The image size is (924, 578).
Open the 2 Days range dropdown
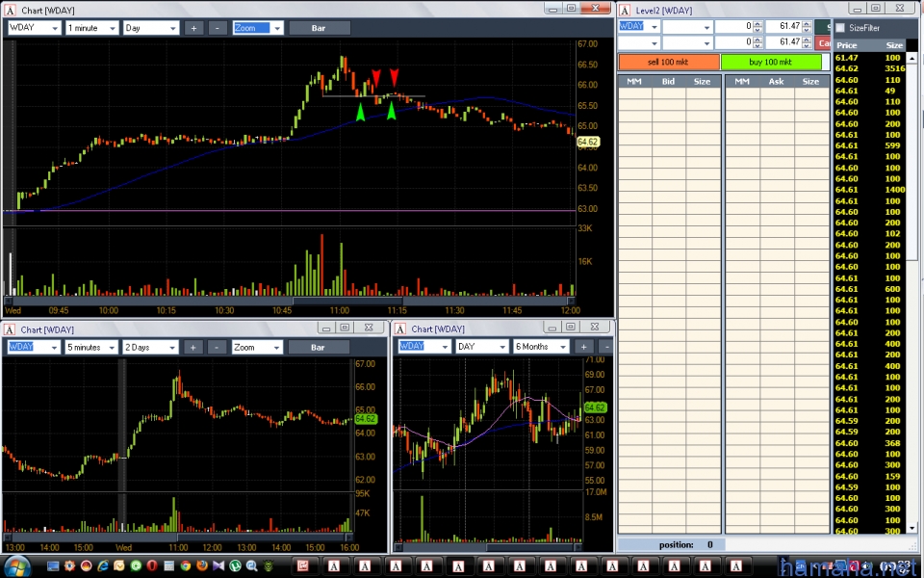[172, 348]
